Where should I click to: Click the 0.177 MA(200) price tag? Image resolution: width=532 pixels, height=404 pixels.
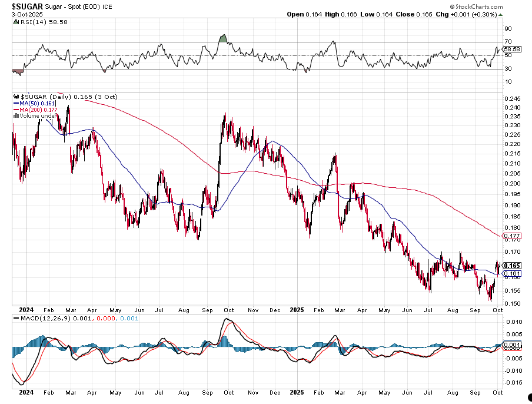511,236
